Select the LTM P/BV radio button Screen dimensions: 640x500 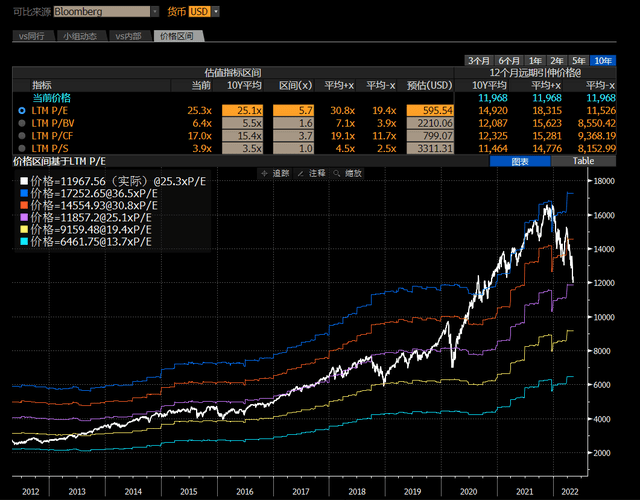pyautogui.click(x=22, y=122)
